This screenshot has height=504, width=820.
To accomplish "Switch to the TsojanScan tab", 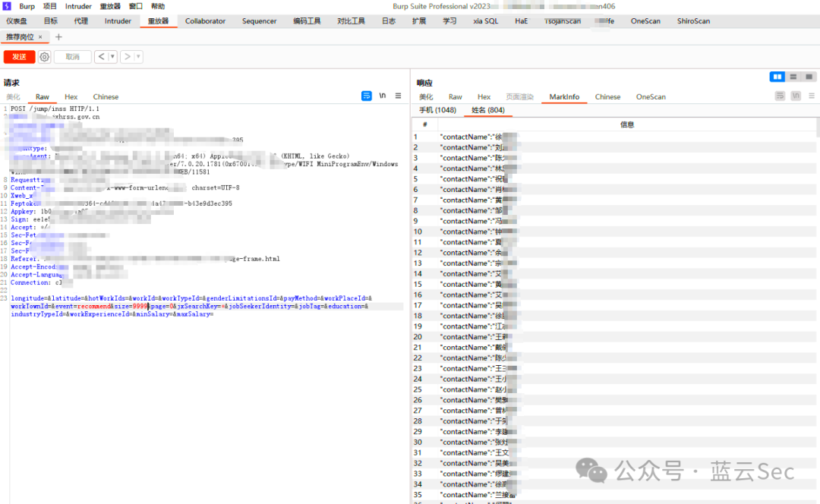I will [562, 21].
